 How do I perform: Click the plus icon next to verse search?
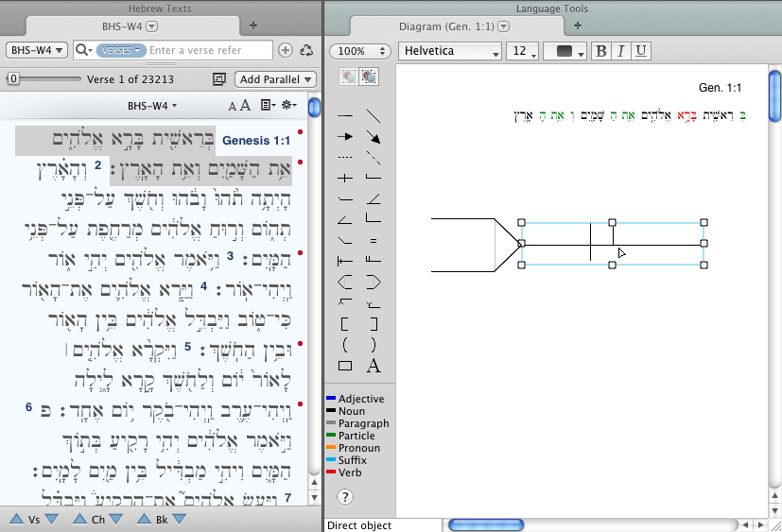click(286, 50)
